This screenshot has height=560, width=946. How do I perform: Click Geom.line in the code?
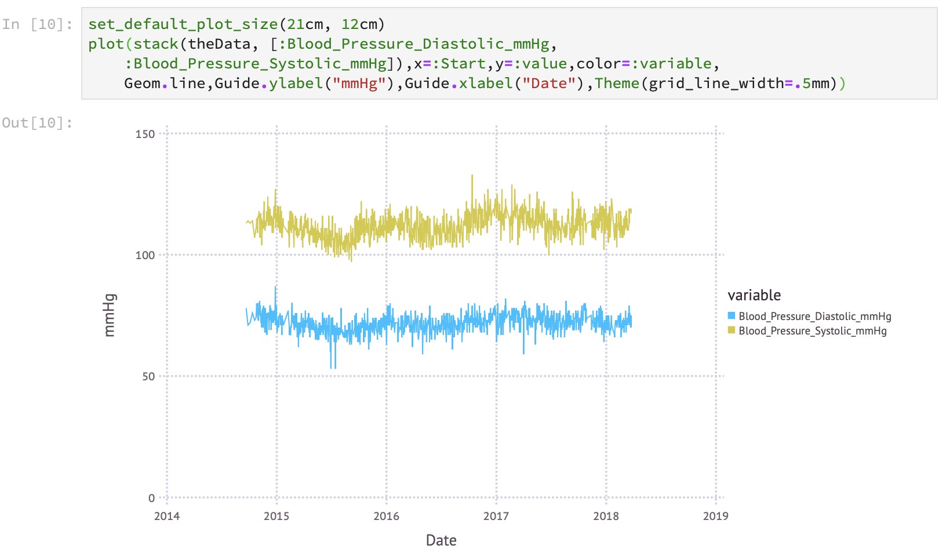point(165,83)
